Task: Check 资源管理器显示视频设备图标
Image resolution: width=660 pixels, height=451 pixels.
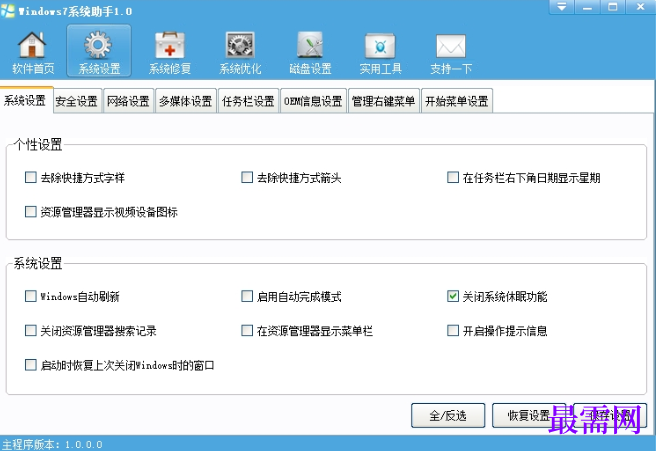Action: coord(31,211)
